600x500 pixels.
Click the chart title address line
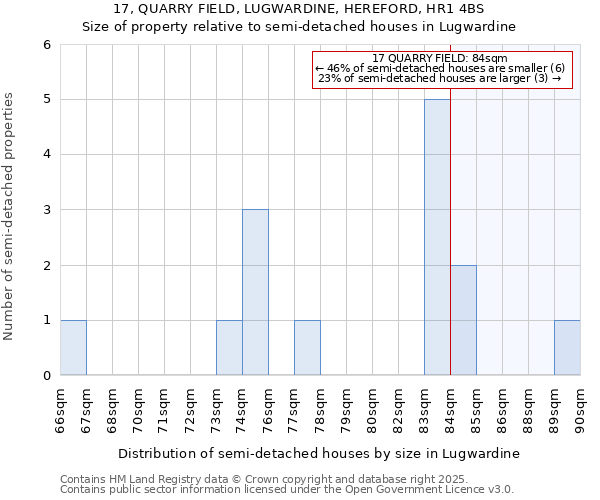pyautogui.click(x=299, y=9)
